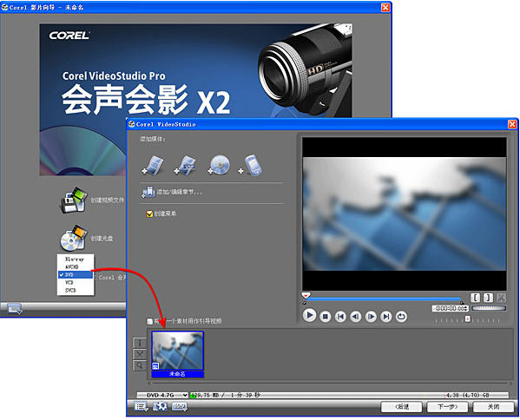Image resolution: width=520 pixels, height=420 pixels.
Task: Click the import from disc icon
Action: (219, 165)
